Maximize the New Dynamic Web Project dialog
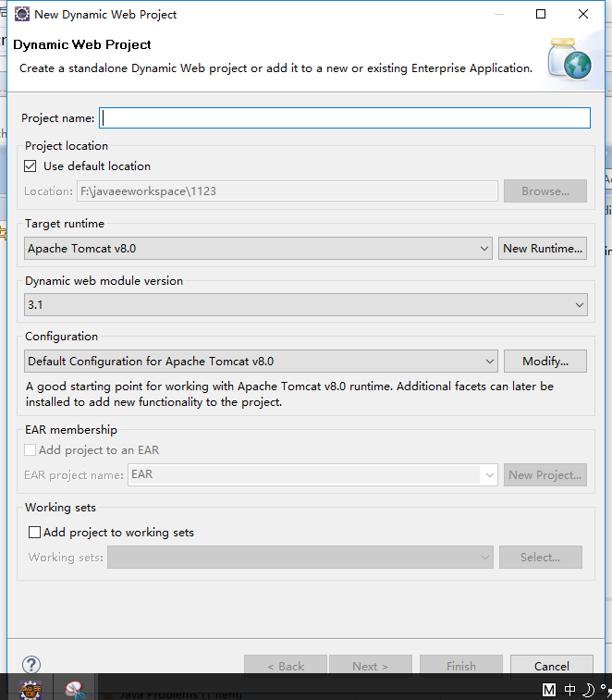Screen dimensions: 612x700 point(541,14)
